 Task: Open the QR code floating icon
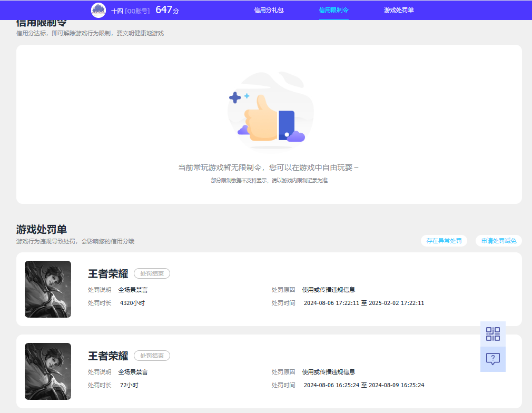(x=492, y=334)
